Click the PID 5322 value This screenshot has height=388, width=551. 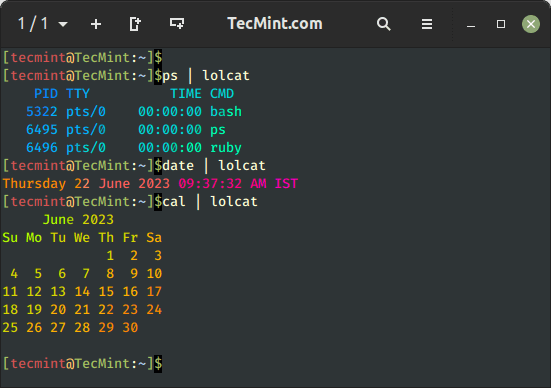pyautogui.click(x=42, y=112)
